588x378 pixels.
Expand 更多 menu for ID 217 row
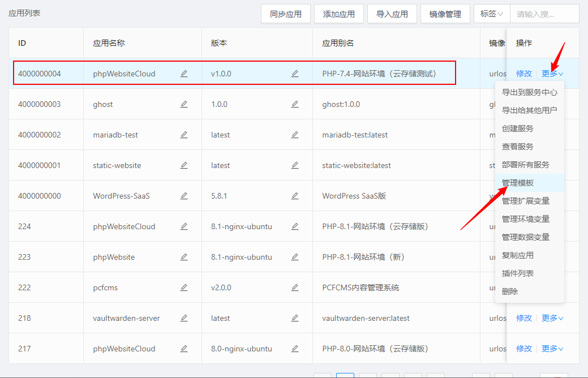pos(552,349)
